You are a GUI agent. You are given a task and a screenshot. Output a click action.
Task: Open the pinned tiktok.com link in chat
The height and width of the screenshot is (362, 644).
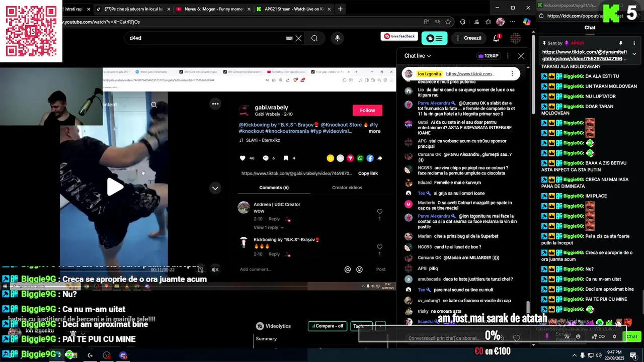pos(470,74)
